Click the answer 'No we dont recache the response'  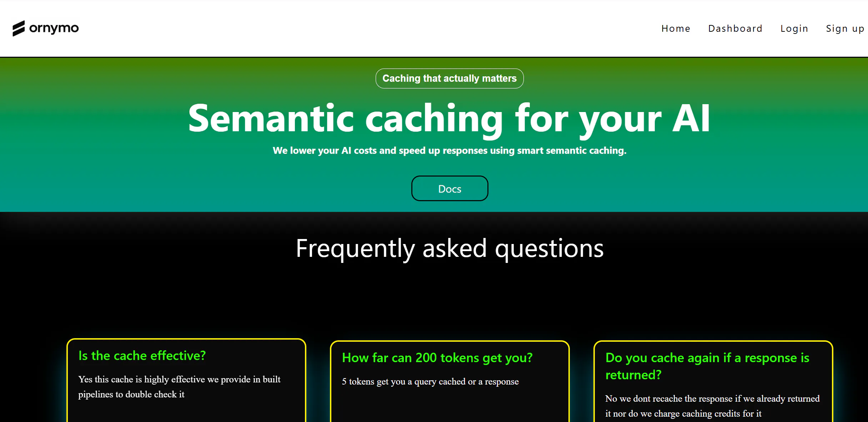[x=712, y=406]
